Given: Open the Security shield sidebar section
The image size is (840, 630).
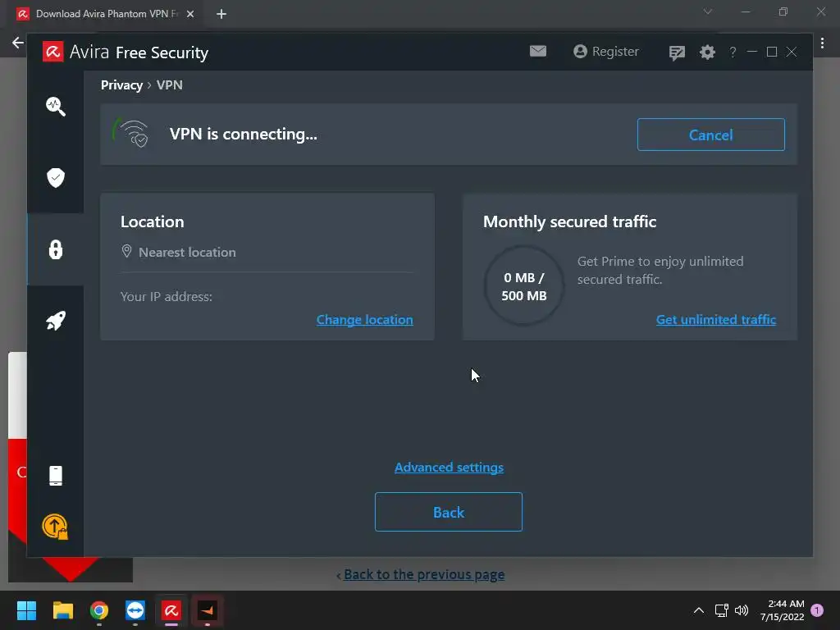Looking at the screenshot, I should coord(56,177).
